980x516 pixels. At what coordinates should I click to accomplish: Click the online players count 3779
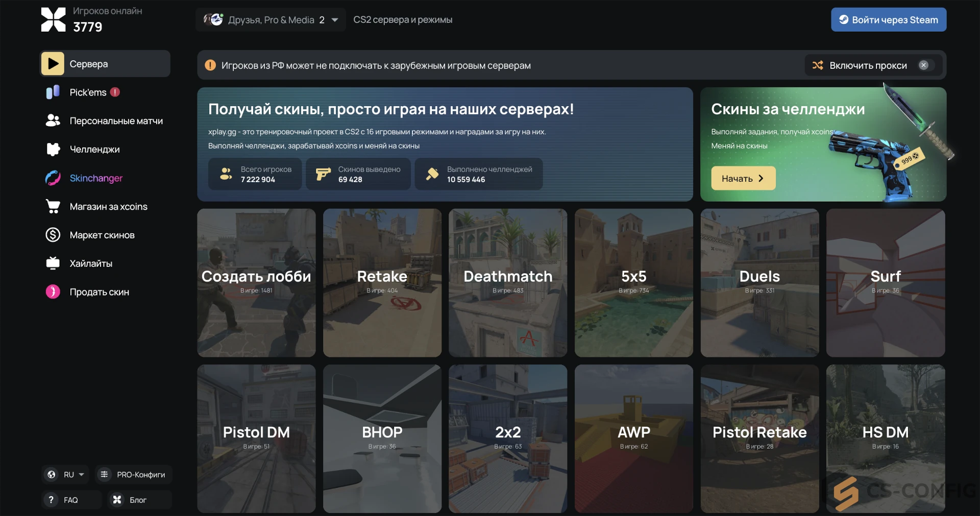[87, 27]
